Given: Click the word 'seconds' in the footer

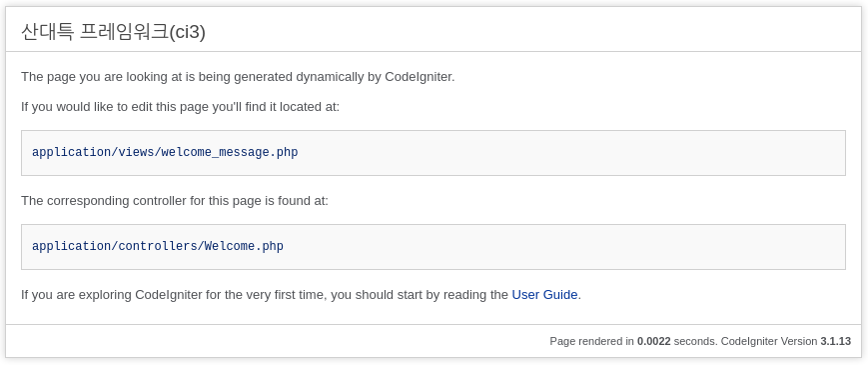Looking at the screenshot, I should point(695,341).
